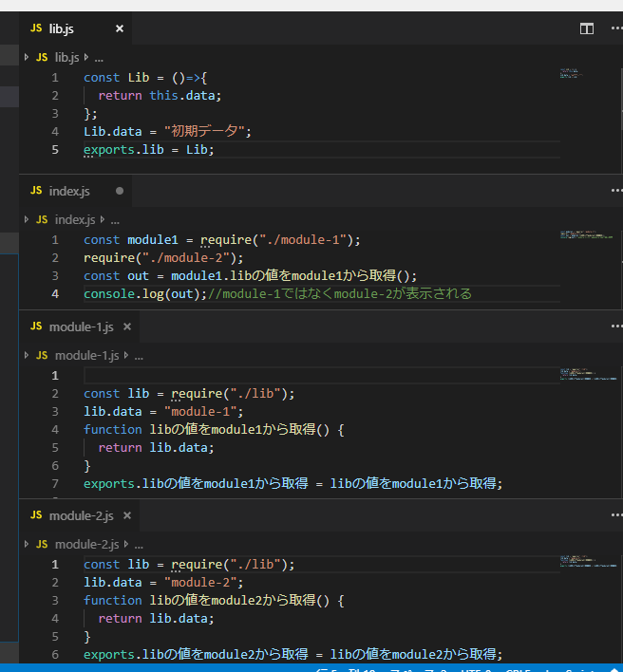Expand breadcrumb arrow after lib.js
Screen dimensions: 623x672
86,57
